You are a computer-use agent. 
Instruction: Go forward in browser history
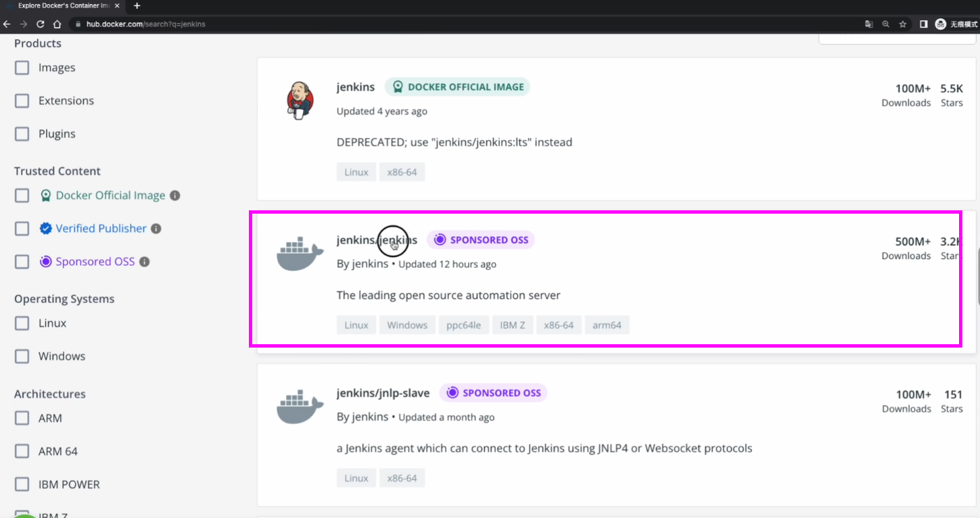[24, 24]
